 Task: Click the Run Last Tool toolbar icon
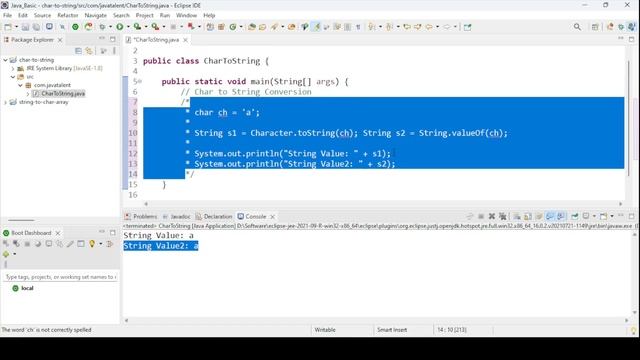click(156, 27)
